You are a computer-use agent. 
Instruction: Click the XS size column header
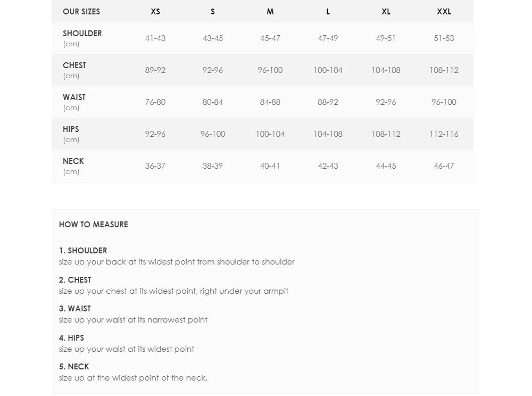[x=155, y=12]
